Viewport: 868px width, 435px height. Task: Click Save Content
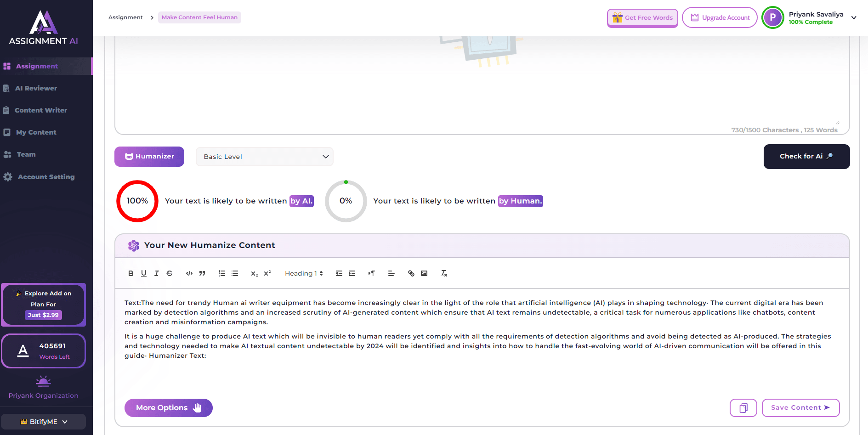[x=800, y=407]
